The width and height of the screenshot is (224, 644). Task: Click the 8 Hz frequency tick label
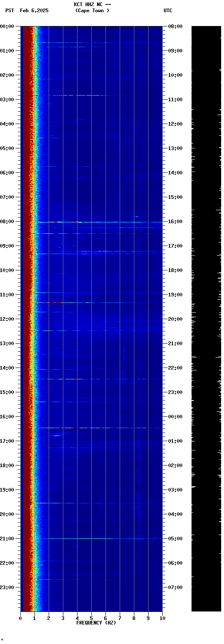134,618
